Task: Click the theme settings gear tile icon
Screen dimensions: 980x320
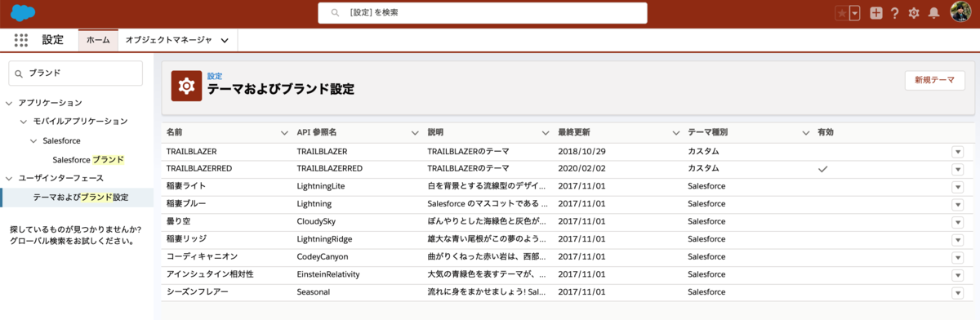Action: coord(186,86)
